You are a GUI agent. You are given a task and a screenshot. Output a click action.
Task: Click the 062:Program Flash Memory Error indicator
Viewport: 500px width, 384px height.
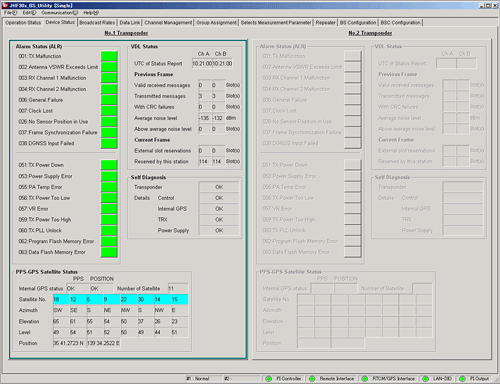(109, 241)
